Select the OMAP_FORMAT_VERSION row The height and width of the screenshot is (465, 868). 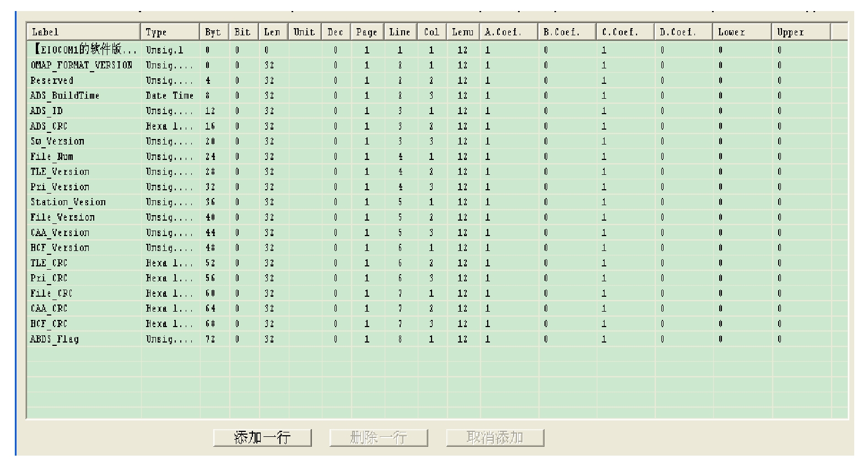[x=82, y=65]
